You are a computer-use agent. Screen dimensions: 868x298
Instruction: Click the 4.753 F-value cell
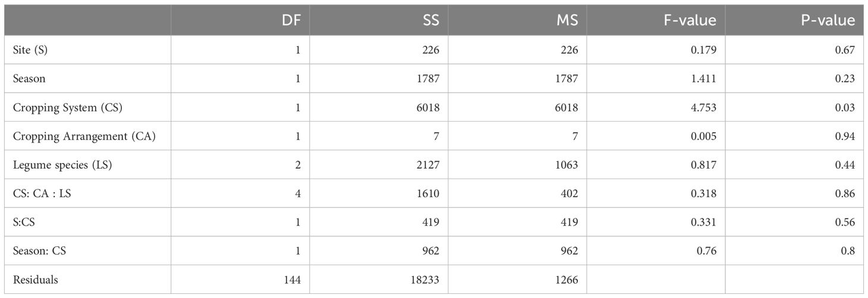click(703, 107)
